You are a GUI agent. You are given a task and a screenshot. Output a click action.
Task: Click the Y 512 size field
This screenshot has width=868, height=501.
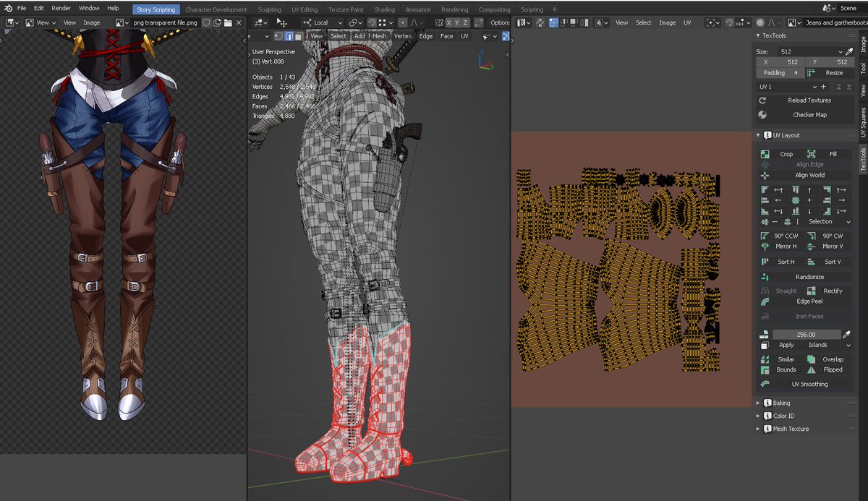830,62
